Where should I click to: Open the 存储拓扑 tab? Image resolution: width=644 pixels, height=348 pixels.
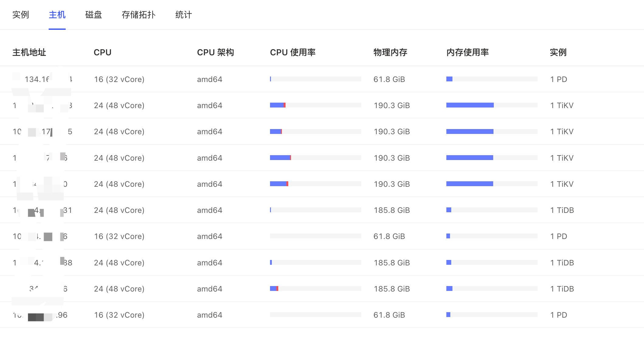click(138, 15)
